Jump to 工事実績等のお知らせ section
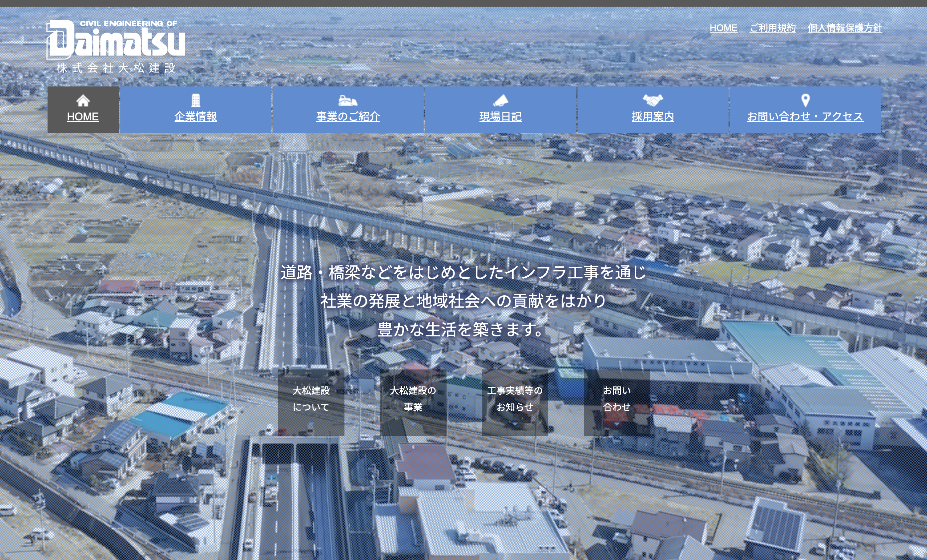This screenshot has width=927, height=560. click(x=515, y=402)
